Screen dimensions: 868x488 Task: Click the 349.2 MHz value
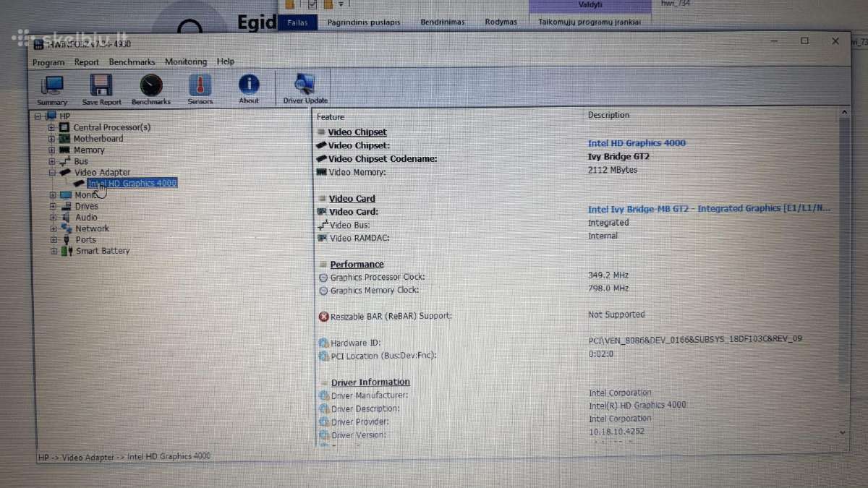tap(608, 275)
